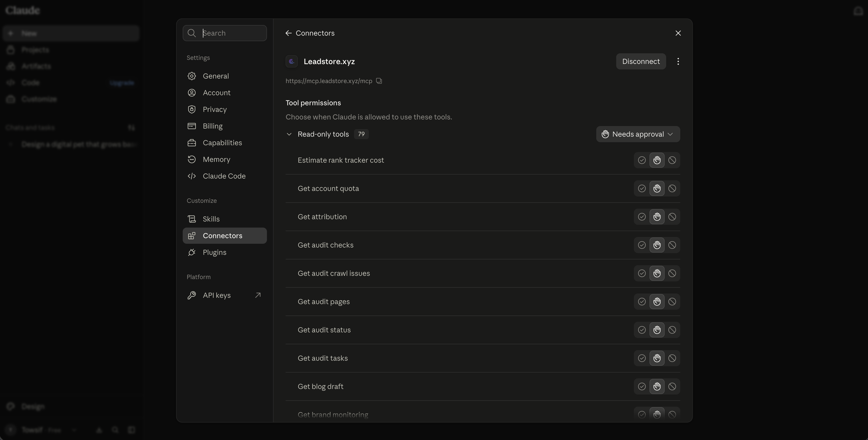Set Get audit status to needs approval
The width and height of the screenshot is (868, 440).
pyautogui.click(x=657, y=330)
